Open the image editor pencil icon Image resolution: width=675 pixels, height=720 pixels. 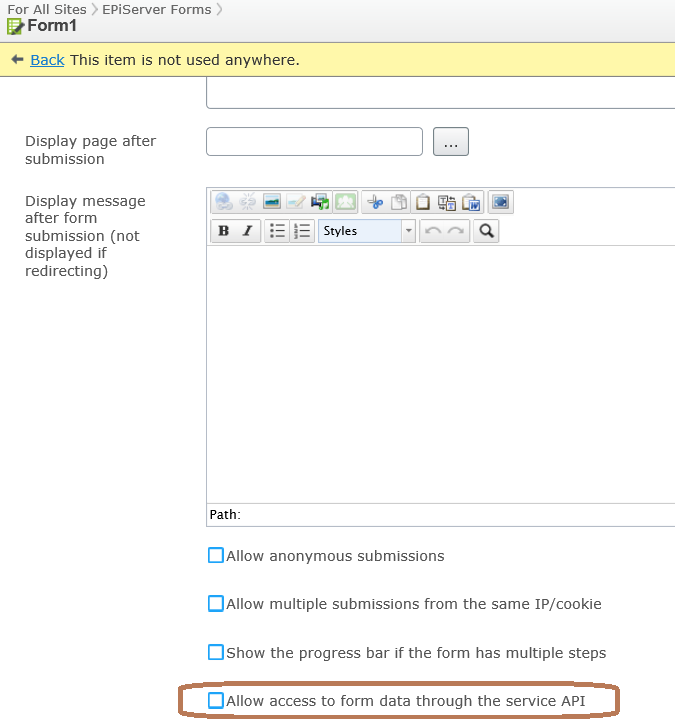click(x=296, y=202)
